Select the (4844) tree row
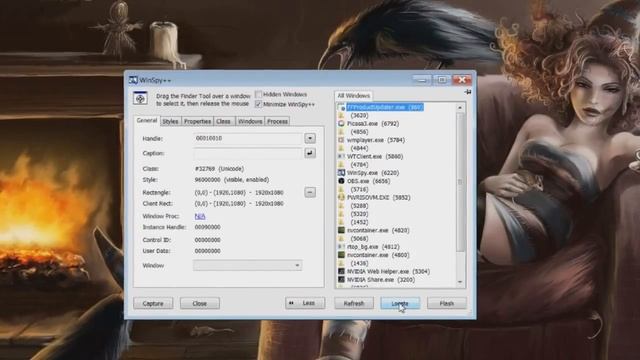The image size is (640, 360). [359, 148]
